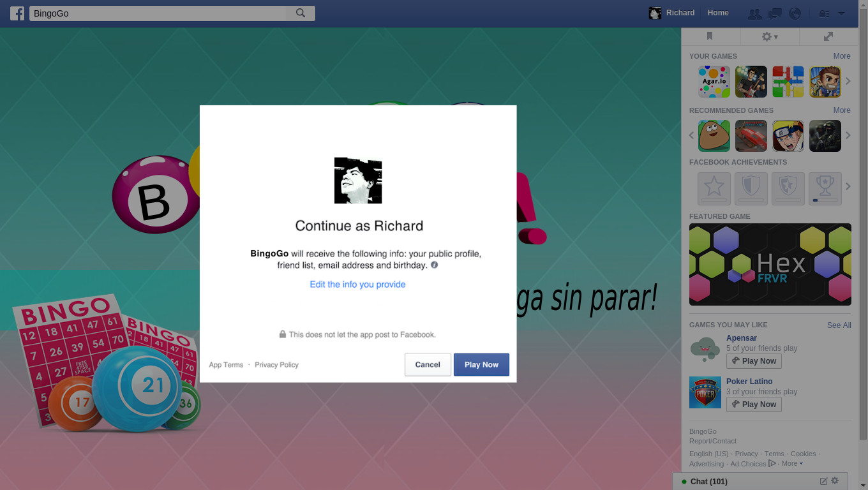Click the Play Now button in dialog
This screenshot has height=490, width=868.
(x=482, y=365)
